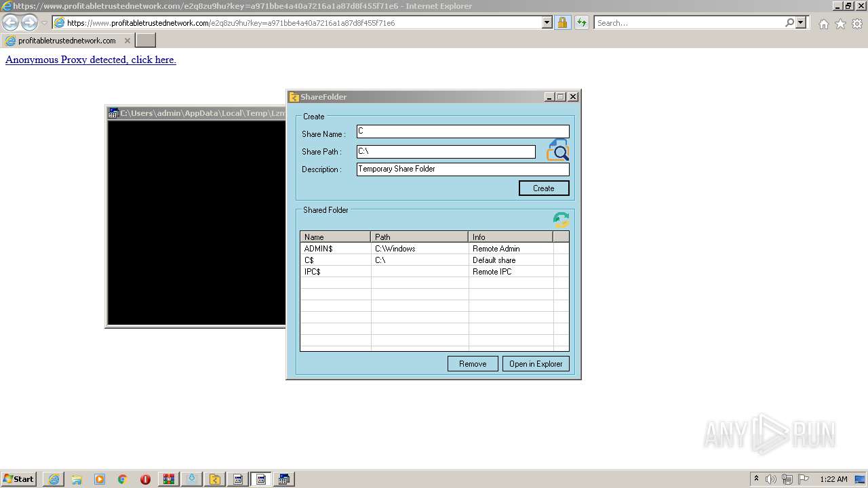Click the Action Center flag icon in tray

coord(804,479)
